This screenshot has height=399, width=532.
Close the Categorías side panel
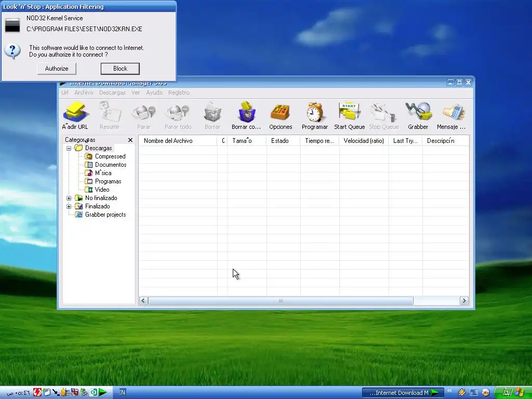tap(130, 140)
